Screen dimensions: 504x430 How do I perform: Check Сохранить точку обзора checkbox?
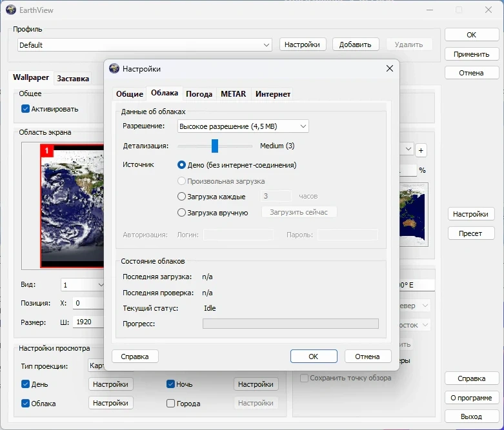pyautogui.click(x=304, y=378)
